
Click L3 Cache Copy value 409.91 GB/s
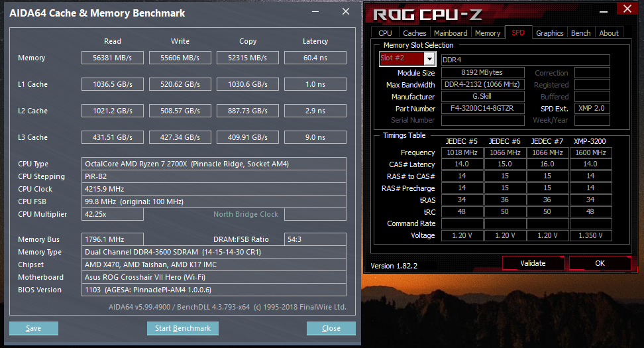click(248, 137)
